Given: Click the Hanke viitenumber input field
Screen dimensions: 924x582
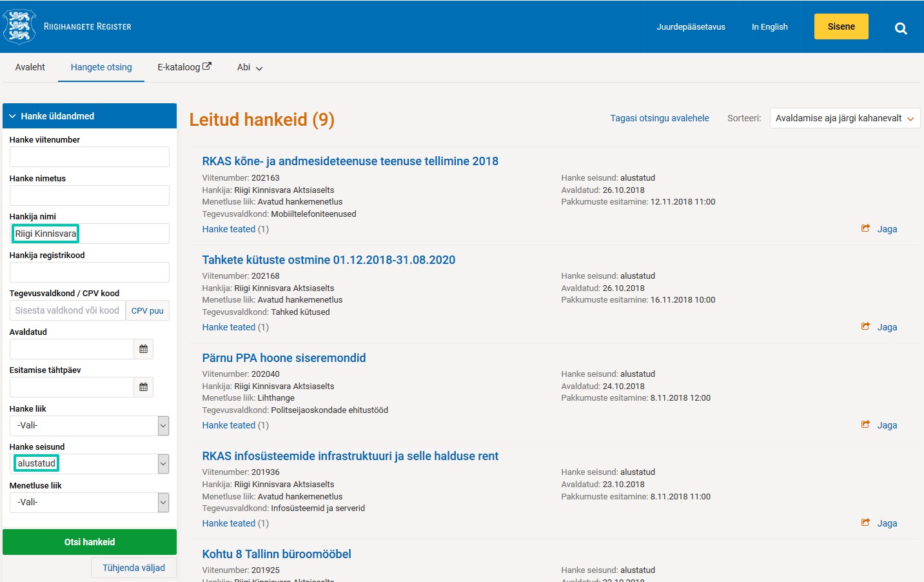Looking at the screenshot, I should [90, 157].
